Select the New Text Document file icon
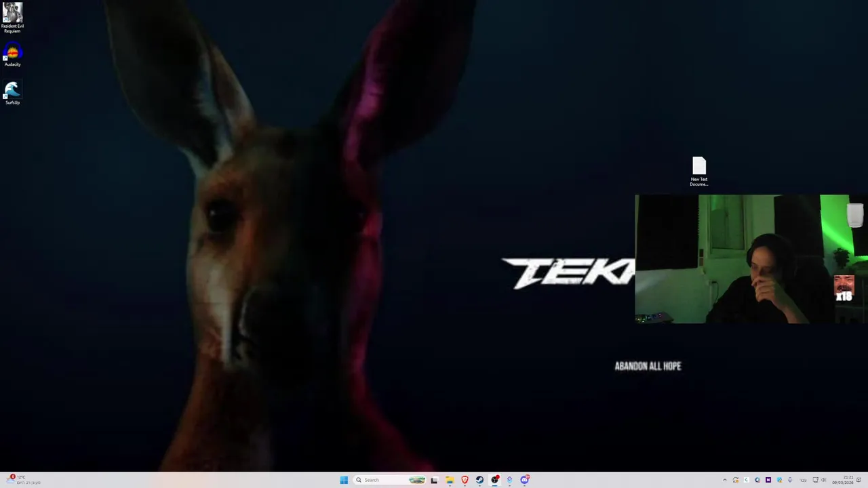868x488 pixels. coord(699,171)
